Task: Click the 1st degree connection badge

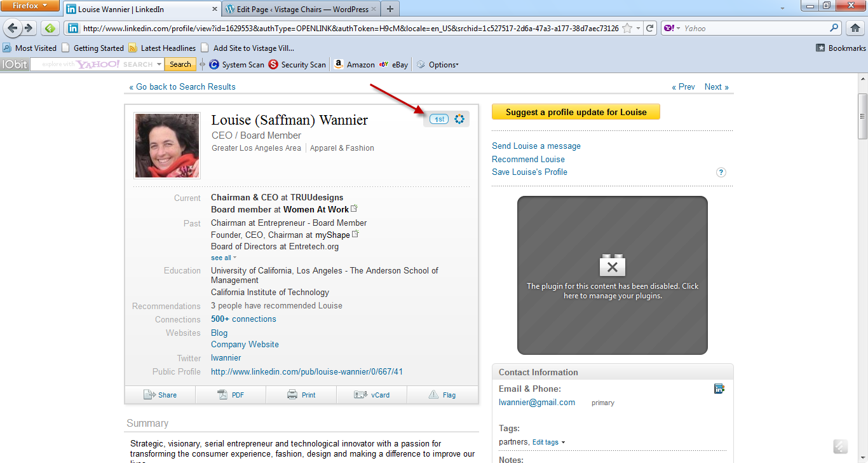Action: point(439,119)
